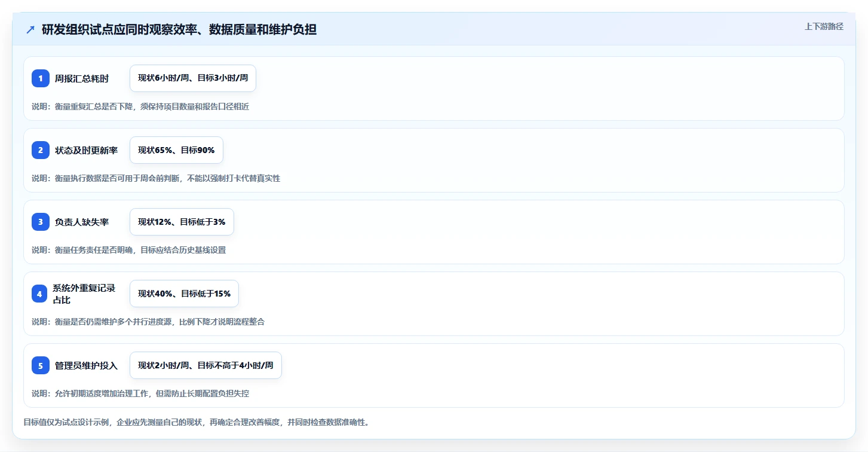Click the number 1 badge for 周报汇总耗时
The image size is (868, 452).
coord(41,78)
